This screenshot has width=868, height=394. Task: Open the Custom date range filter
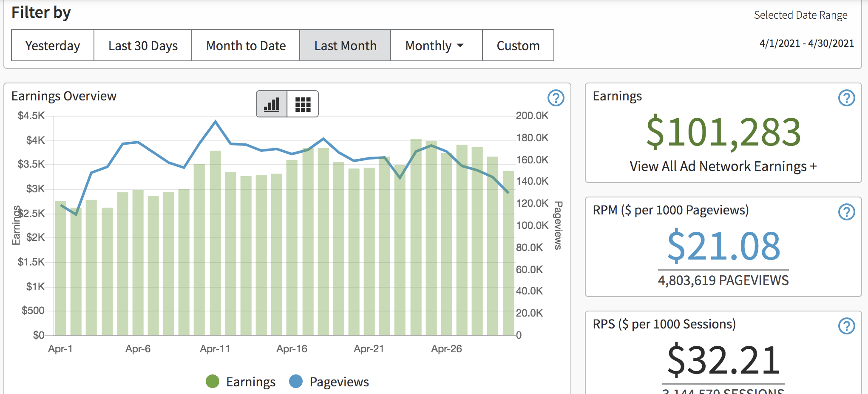(518, 46)
